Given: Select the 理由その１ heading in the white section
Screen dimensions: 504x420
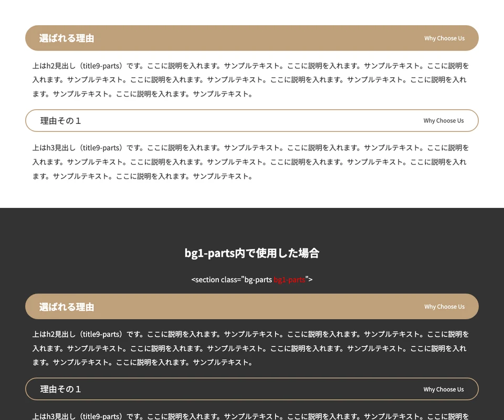Looking at the screenshot, I should click(61, 121).
